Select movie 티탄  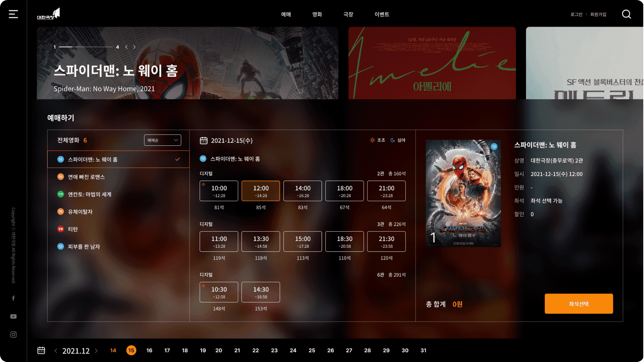coord(118,229)
